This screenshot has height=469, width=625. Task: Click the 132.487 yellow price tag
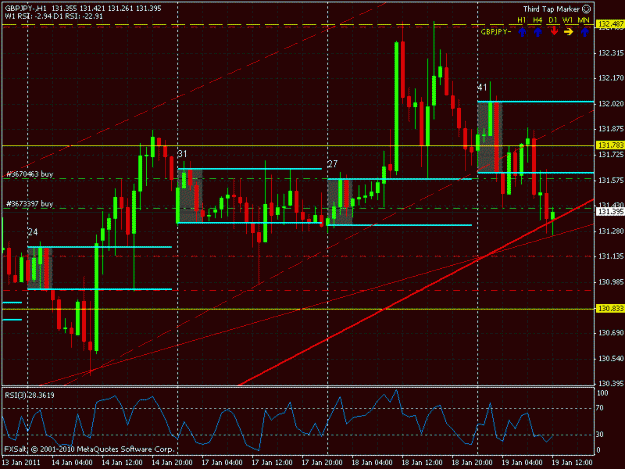610,25
